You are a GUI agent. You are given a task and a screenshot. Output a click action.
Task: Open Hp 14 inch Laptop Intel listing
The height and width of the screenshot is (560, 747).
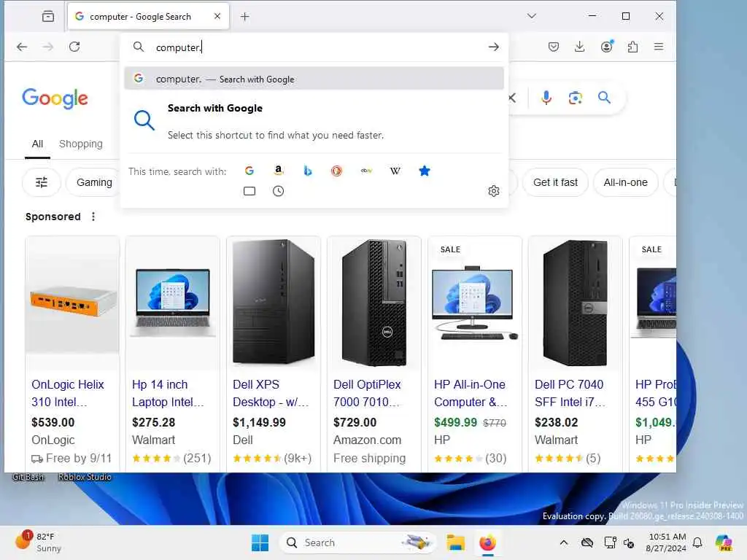coord(168,393)
